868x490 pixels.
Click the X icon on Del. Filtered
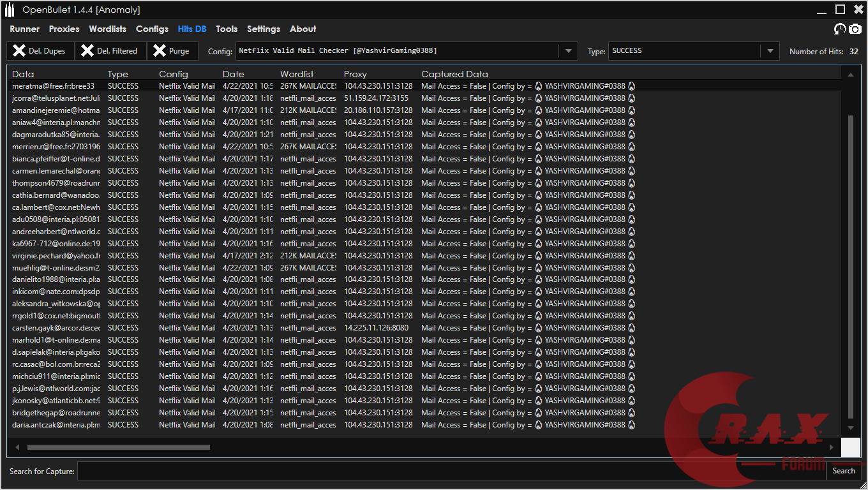pyautogui.click(x=87, y=51)
